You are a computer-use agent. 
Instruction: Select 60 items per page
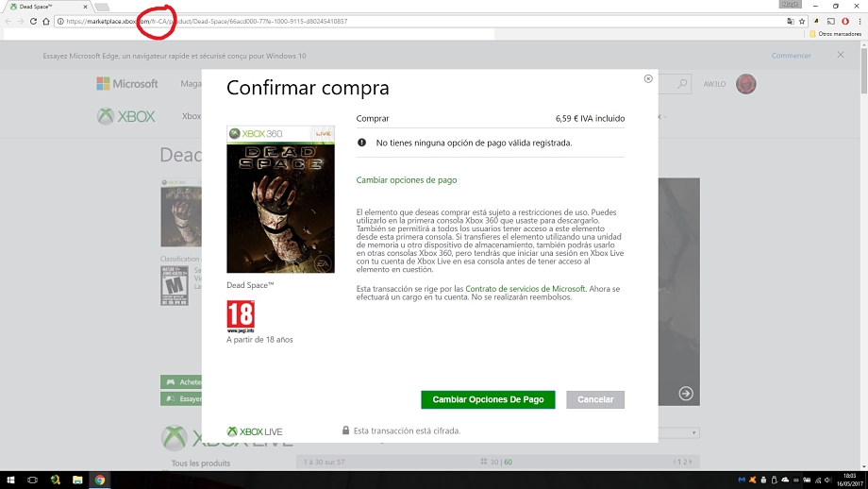pos(509,462)
